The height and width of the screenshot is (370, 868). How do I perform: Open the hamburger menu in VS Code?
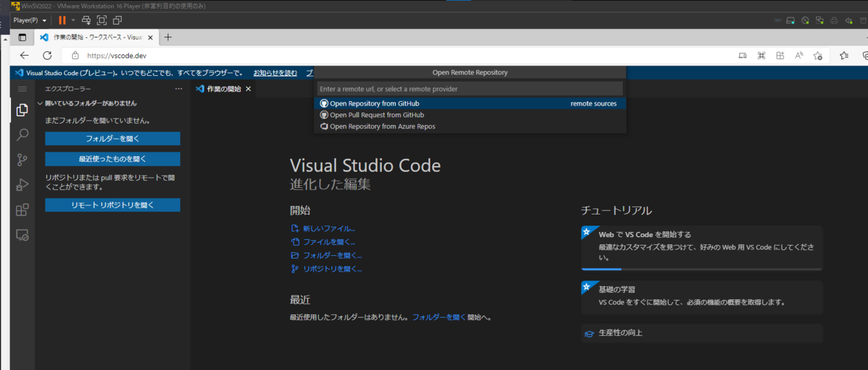click(x=22, y=89)
